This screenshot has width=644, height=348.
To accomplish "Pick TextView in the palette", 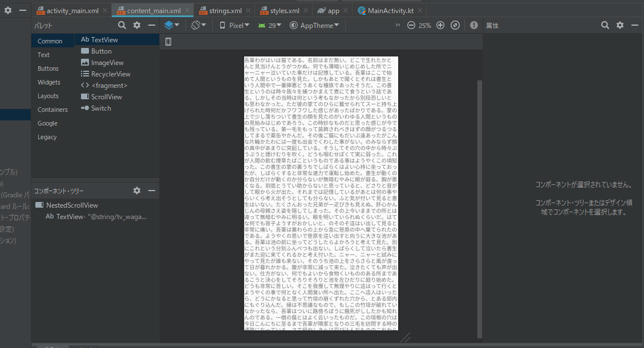I will tap(117, 40).
